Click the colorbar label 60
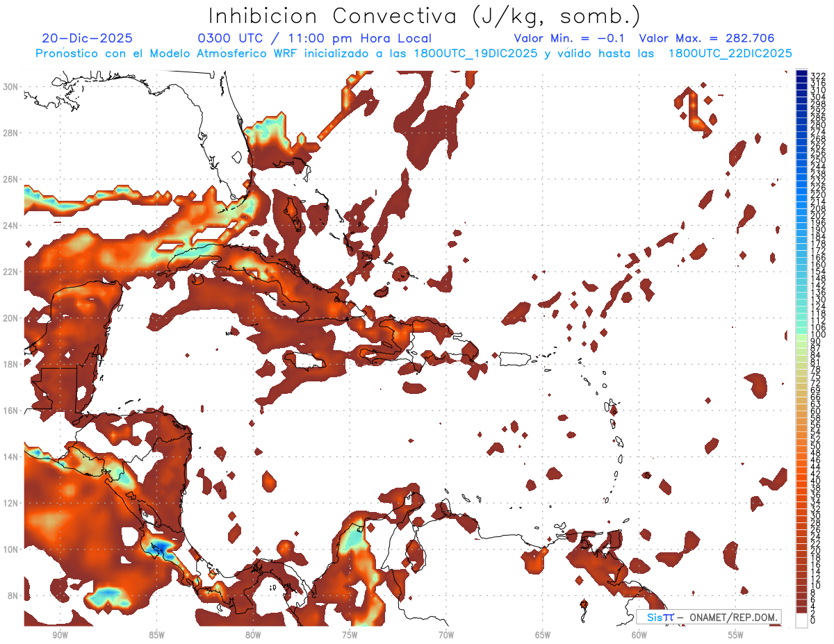834x644 pixels. click(x=815, y=411)
